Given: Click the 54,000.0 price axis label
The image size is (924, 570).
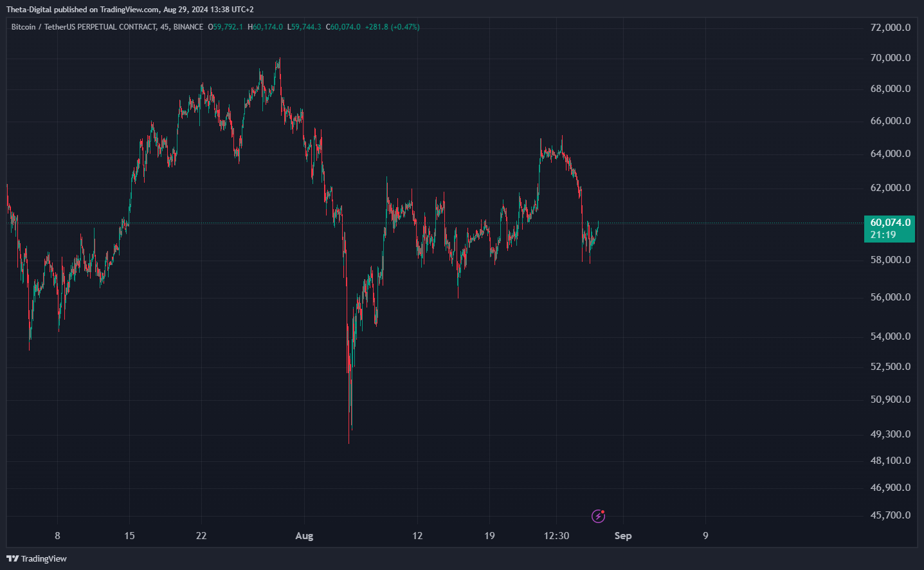Looking at the screenshot, I should point(891,336).
